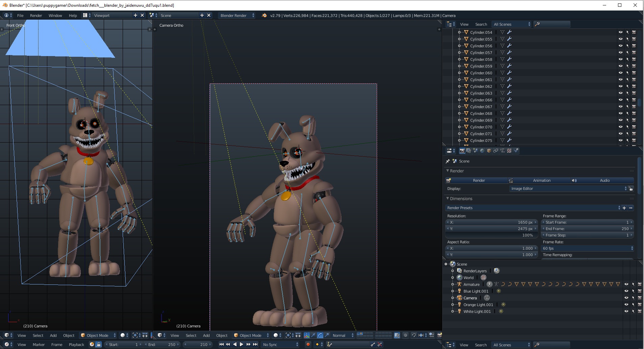
Task: Open the World properties tab icon
Action: (x=482, y=151)
